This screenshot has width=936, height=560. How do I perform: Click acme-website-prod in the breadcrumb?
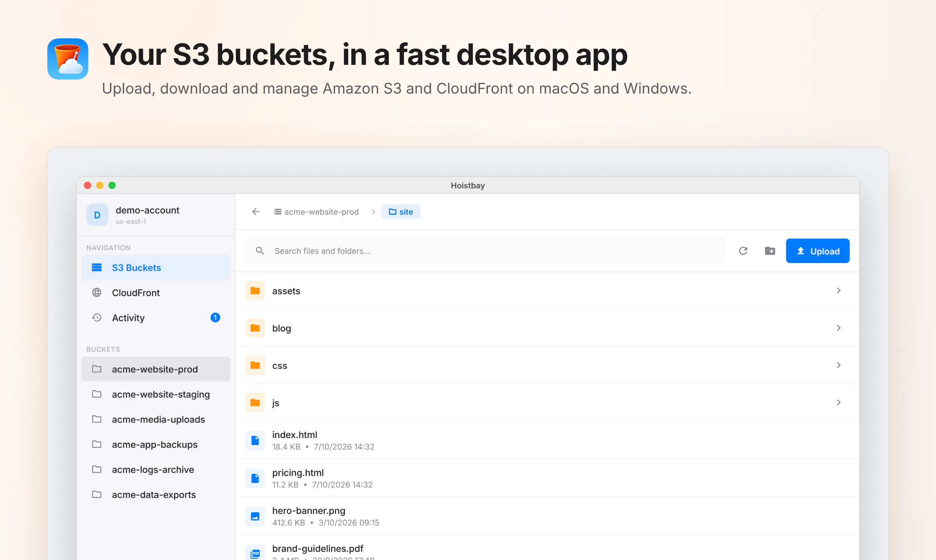[316, 212]
